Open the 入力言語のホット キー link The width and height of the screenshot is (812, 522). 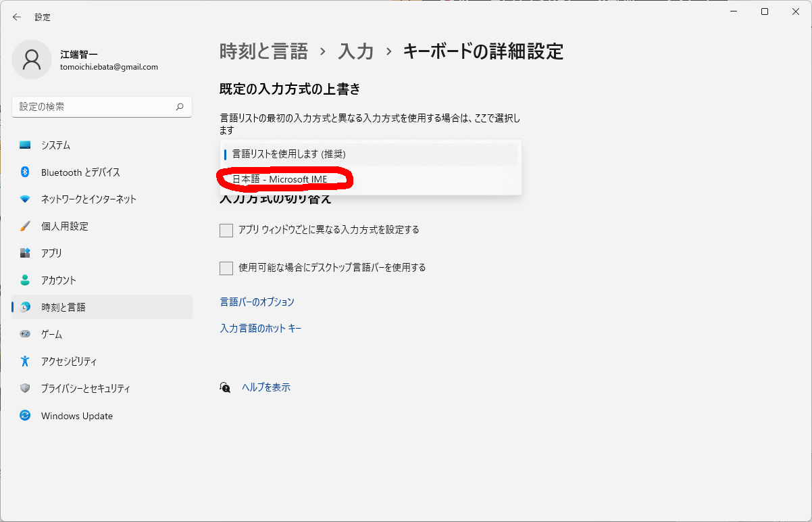tap(261, 329)
